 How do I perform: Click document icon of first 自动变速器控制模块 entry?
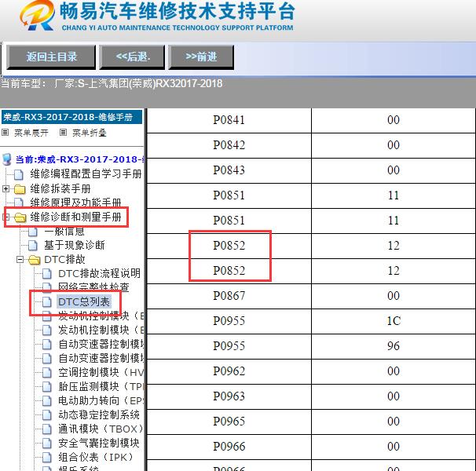point(47,344)
